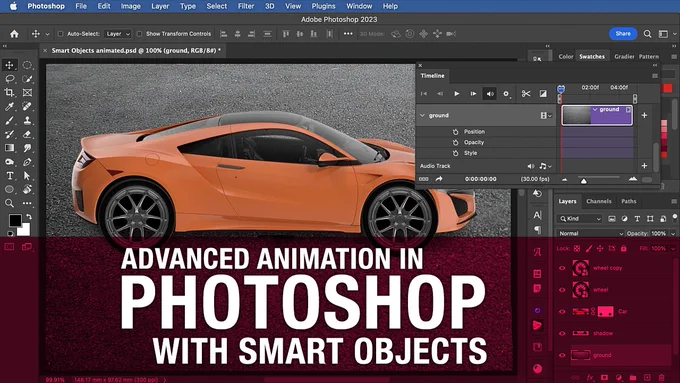Open the Layer menu
The image size is (680, 383).
[160, 6]
